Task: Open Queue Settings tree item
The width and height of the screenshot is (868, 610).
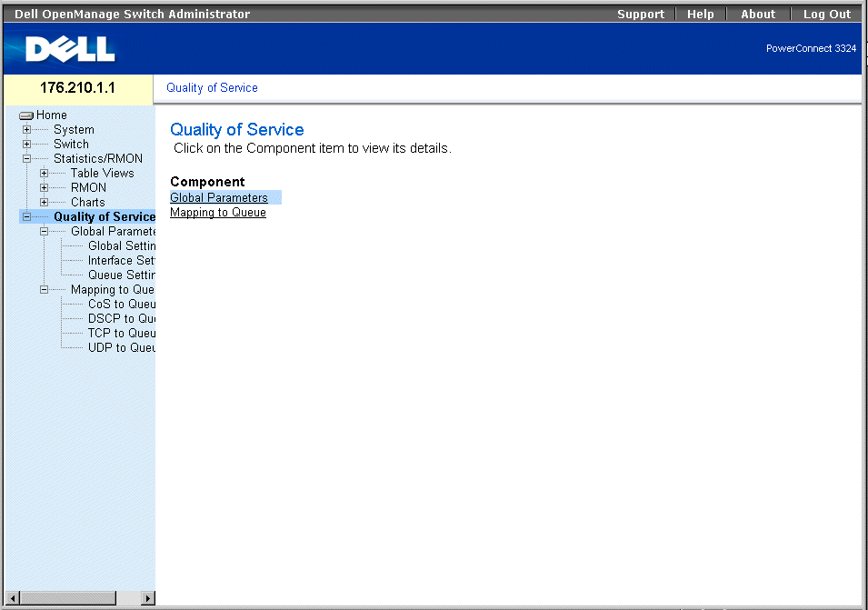Action: pos(122,275)
